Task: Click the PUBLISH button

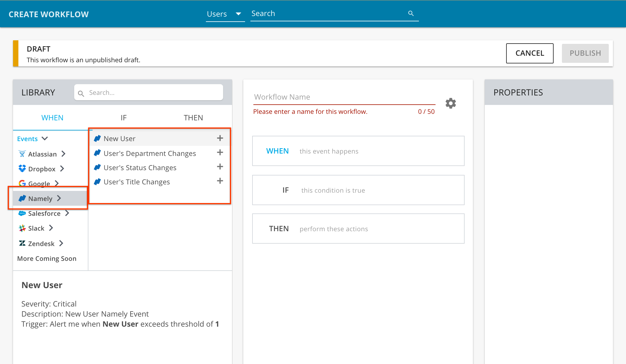Action: [x=585, y=53]
